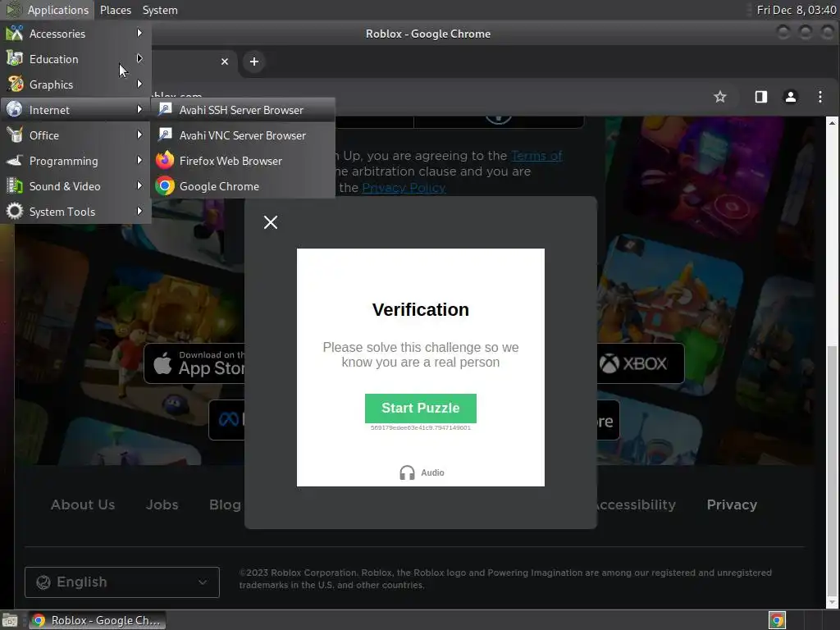Open the Education submenu
The image size is (840, 630).
(x=75, y=59)
